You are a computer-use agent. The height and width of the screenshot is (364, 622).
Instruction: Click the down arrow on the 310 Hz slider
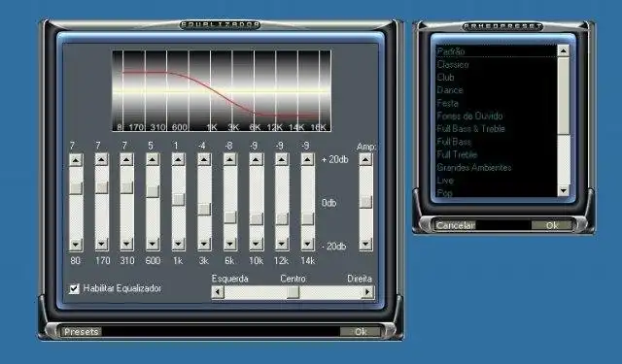126,244
